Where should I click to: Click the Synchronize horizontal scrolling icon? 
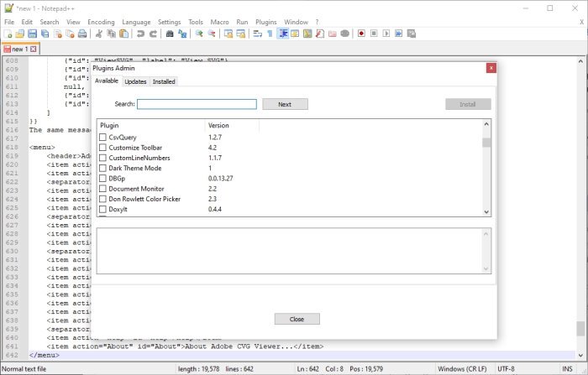(x=241, y=34)
